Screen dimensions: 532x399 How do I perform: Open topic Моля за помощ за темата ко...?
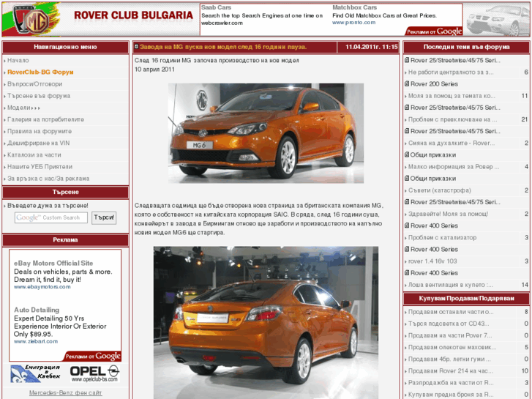(452, 96)
